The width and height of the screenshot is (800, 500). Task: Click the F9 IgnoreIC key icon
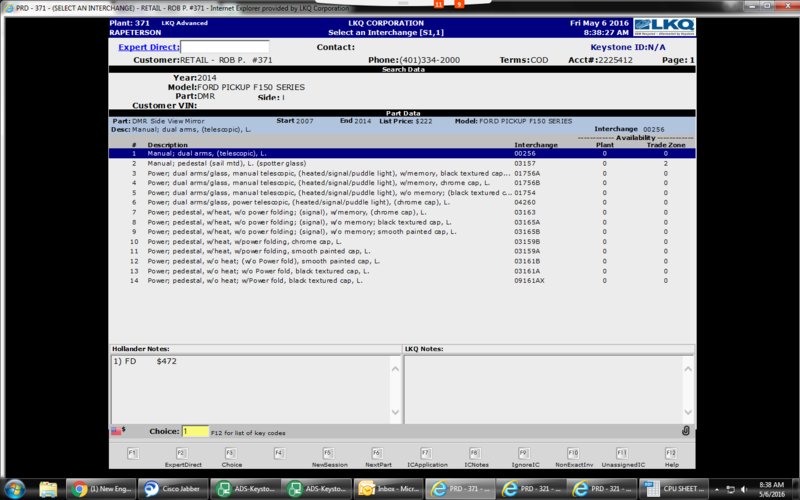524,453
